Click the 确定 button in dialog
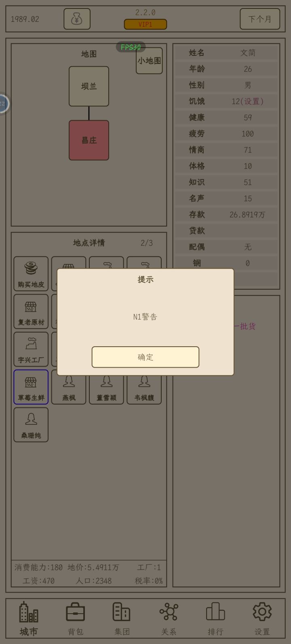Viewport: 291px width, 644px height. point(145,357)
